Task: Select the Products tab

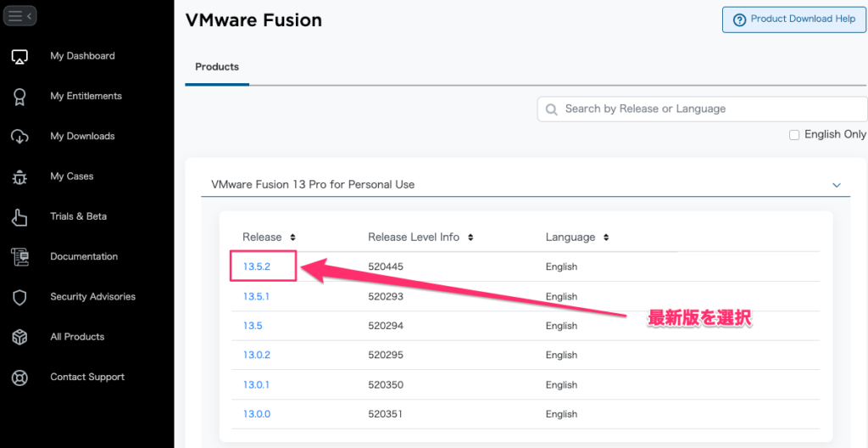Action: tap(217, 67)
